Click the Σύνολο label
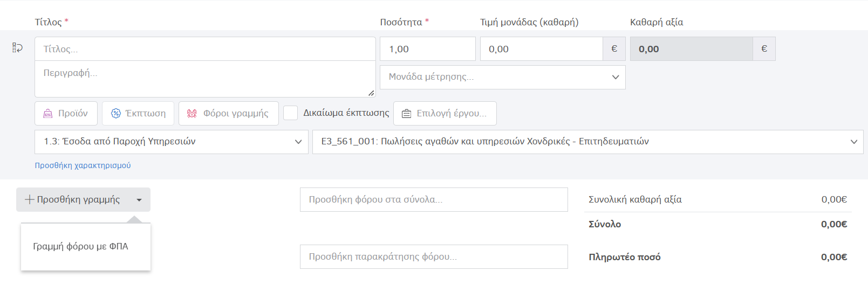This screenshot has width=868, height=285. coord(605,224)
